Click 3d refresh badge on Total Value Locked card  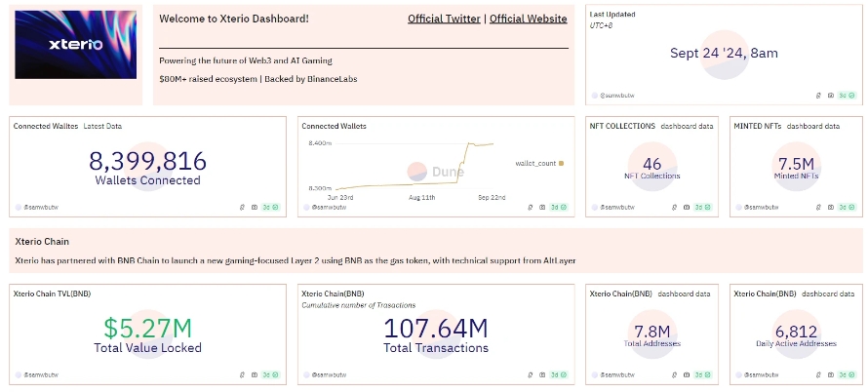pyautogui.click(x=271, y=374)
